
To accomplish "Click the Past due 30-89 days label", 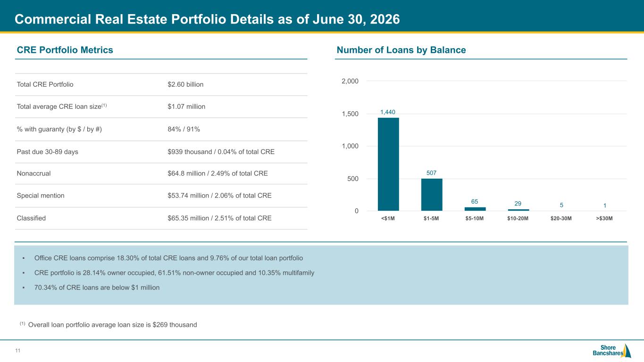I will [48, 152].
